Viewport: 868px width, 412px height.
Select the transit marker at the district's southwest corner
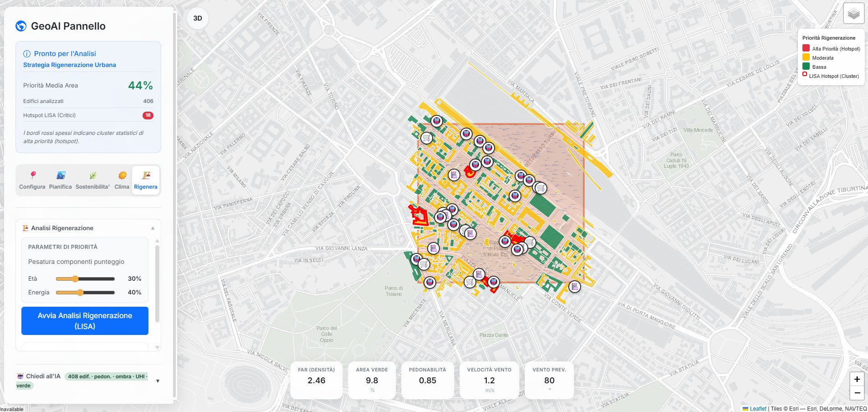pos(429,283)
